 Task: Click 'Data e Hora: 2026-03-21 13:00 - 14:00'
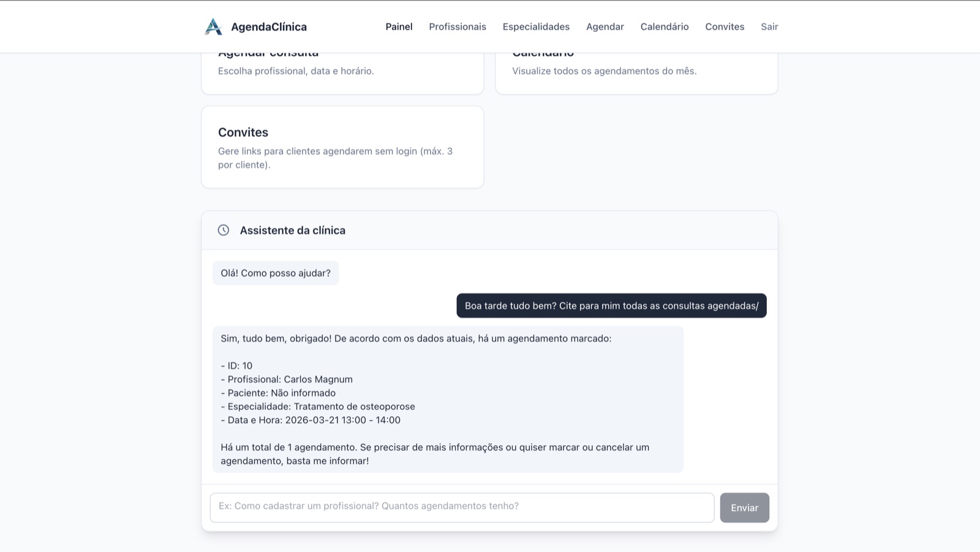tap(311, 420)
